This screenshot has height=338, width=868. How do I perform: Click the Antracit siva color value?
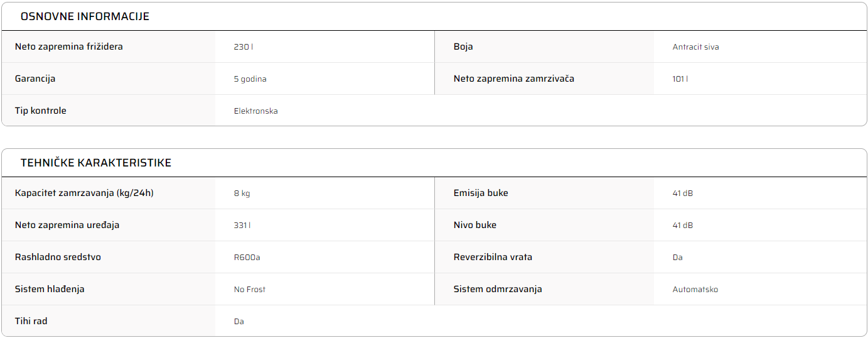coord(695,47)
